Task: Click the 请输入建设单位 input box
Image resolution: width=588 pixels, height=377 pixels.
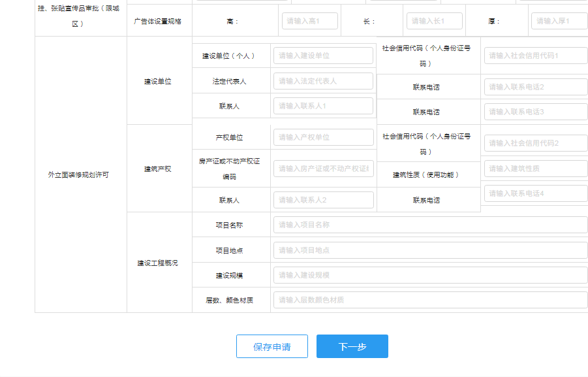Action: click(323, 56)
